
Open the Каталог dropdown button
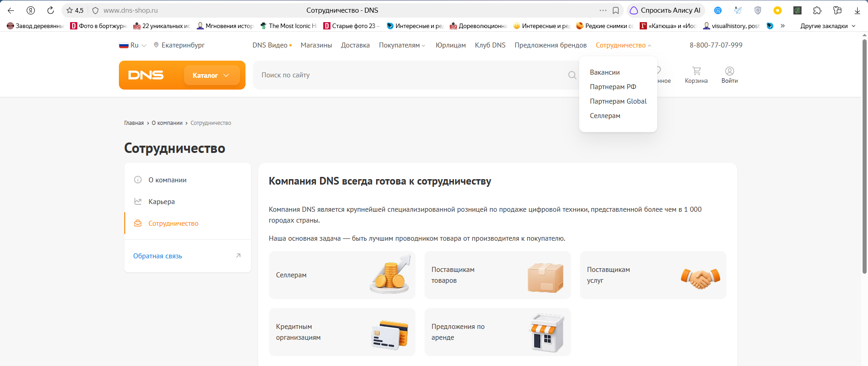212,75
